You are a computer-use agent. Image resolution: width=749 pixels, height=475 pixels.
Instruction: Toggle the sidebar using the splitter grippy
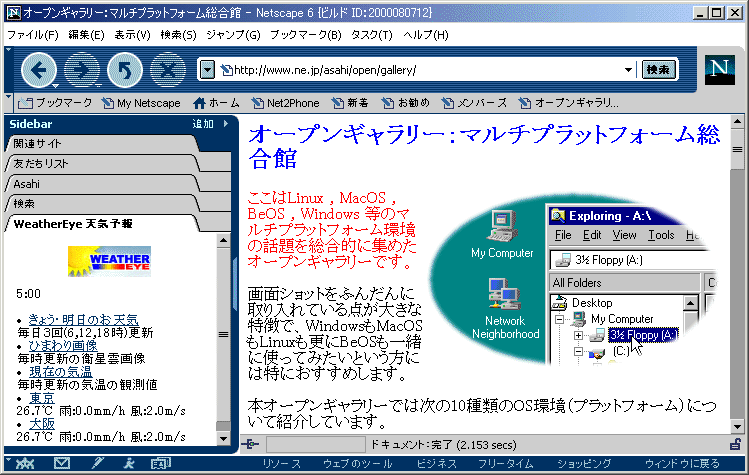(x=235, y=284)
